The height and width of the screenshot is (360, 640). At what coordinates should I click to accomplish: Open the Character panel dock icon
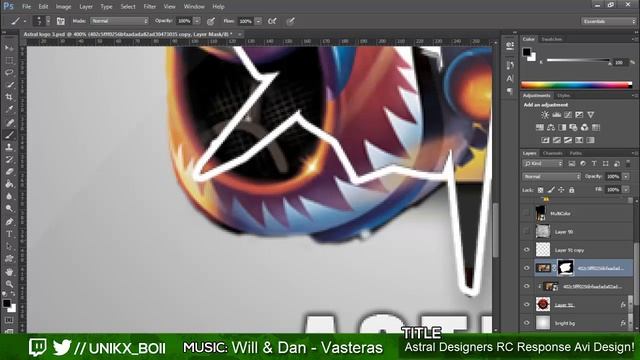point(510,79)
